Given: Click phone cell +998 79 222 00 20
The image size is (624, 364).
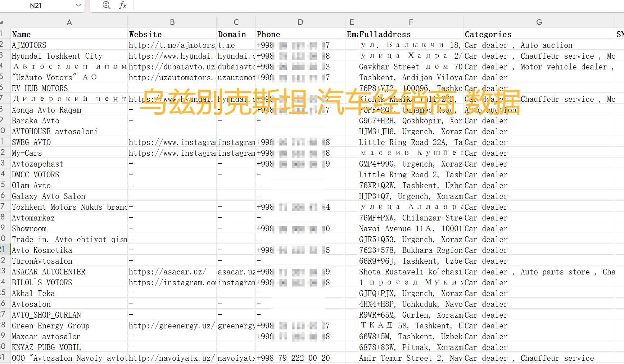Looking at the screenshot, I should (x=300, y=358).
